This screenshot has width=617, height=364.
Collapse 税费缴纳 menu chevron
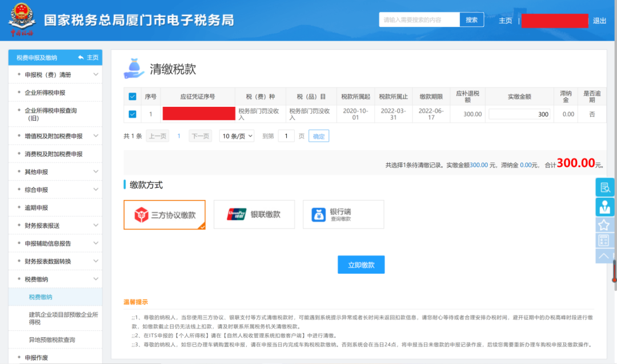(95, 279)
